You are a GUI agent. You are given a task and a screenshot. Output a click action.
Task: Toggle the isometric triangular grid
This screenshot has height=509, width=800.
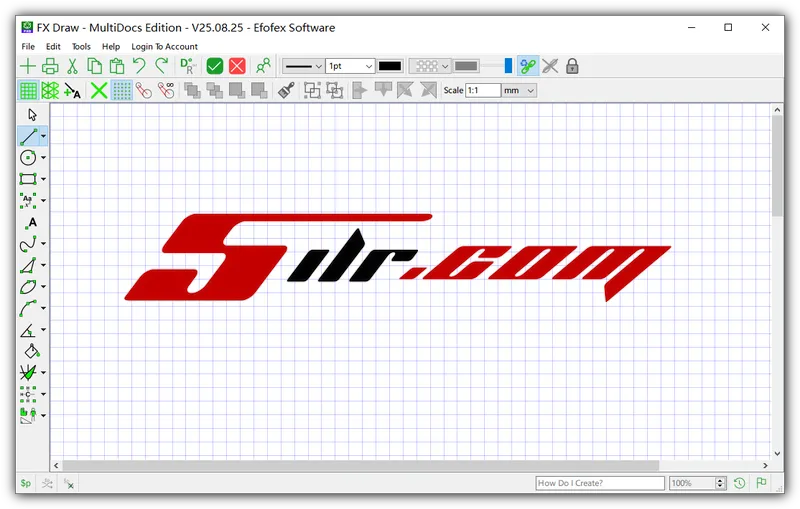50,90
